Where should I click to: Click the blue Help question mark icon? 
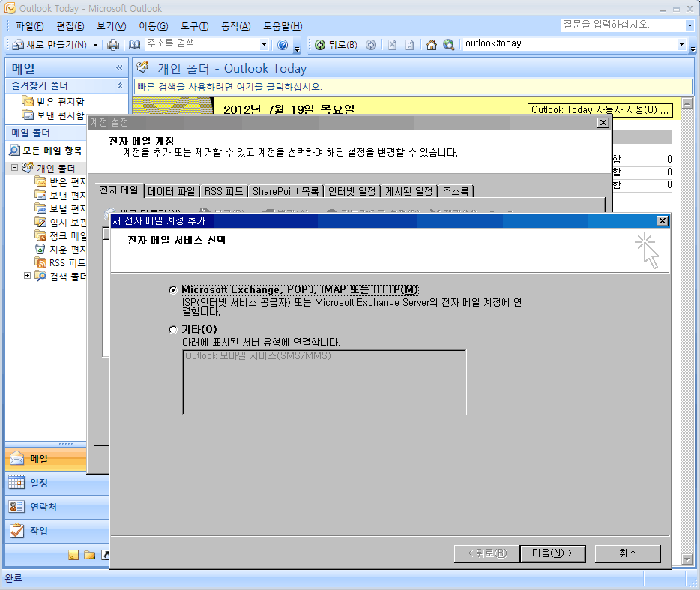(x=282, y=45)
